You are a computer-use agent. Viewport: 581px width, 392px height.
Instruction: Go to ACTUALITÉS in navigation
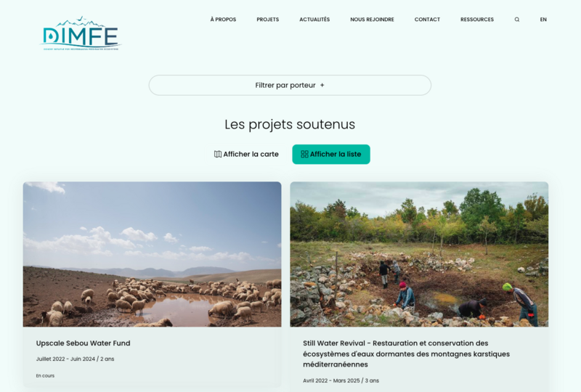click(314, 20)
